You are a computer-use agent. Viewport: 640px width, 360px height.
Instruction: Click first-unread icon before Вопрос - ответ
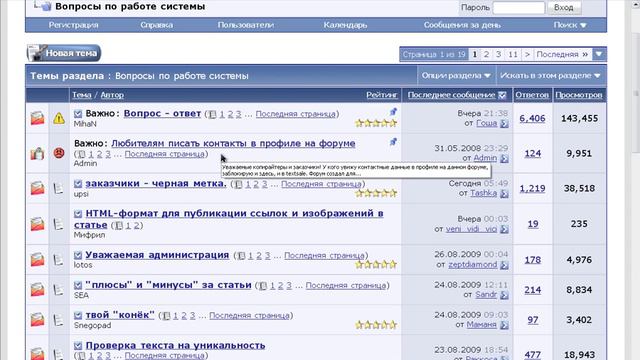coord(78,114)
